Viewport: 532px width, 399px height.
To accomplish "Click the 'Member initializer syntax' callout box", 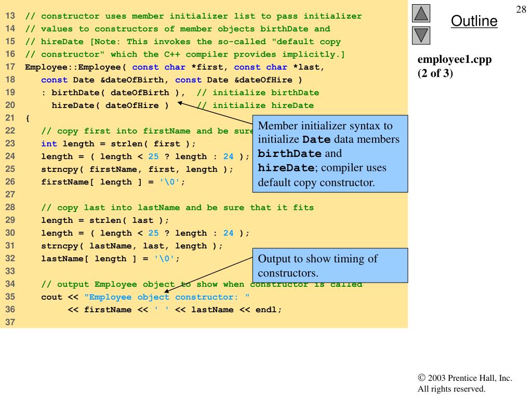I will click(330, 154).
